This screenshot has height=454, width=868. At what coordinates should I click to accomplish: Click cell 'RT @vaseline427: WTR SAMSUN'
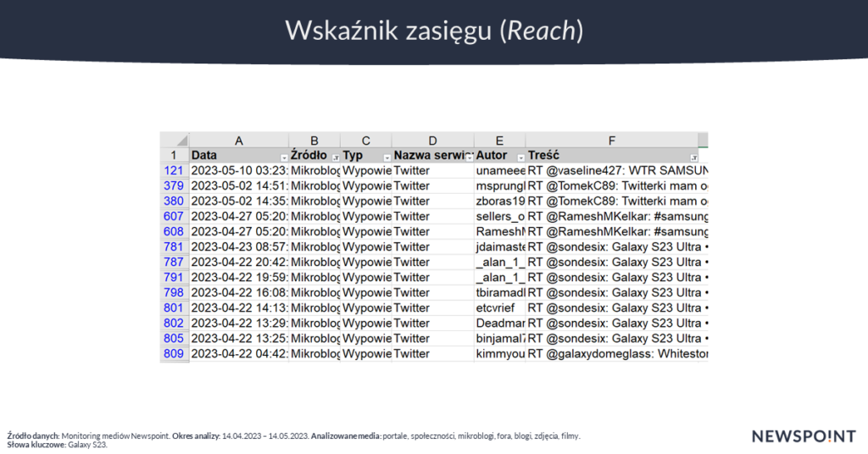point(617,170)
